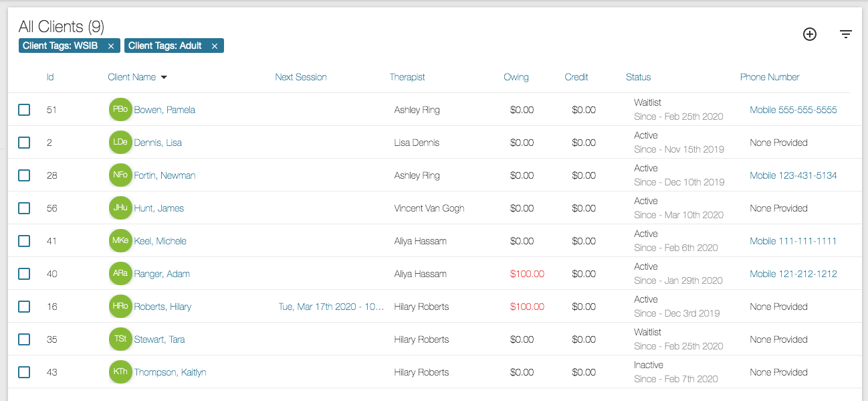Click the add client plus icon
This screenshot has width=868, height=401.
tap(810, 34)
